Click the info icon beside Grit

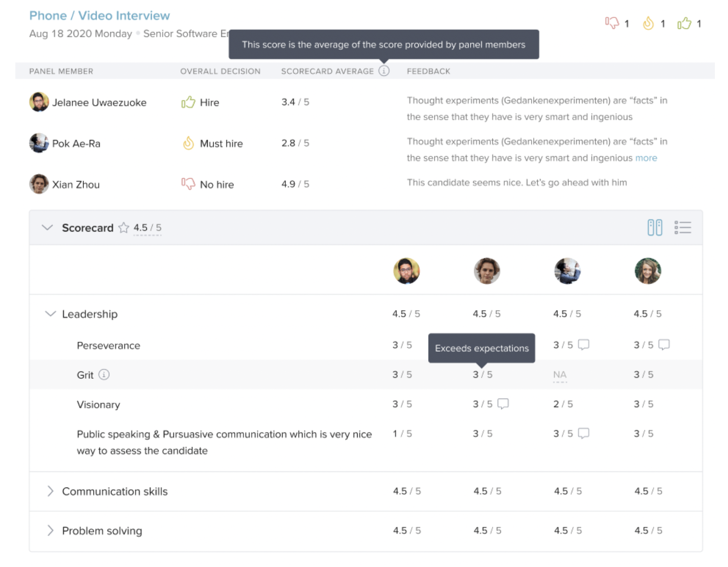pyautogui.click(x=104, y=375)
